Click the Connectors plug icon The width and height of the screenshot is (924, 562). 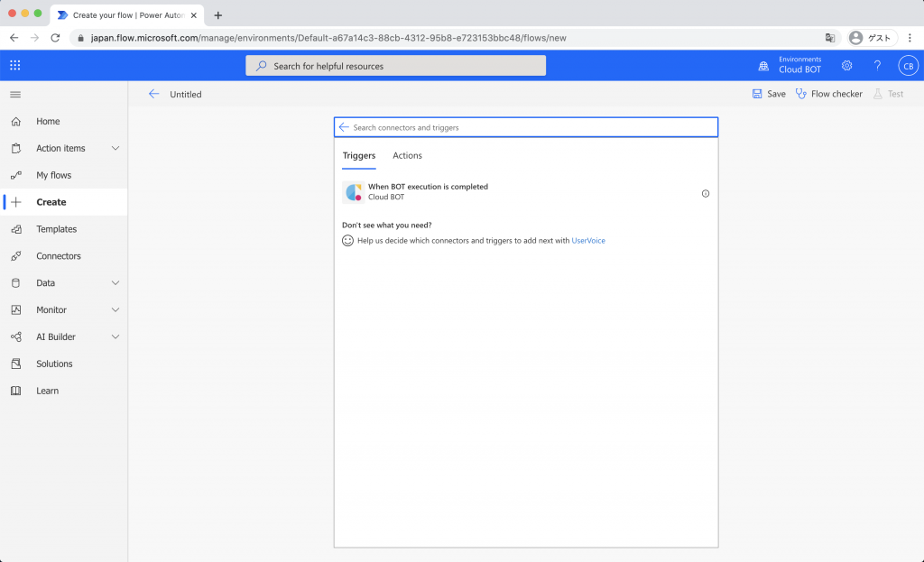pos(16,255)
